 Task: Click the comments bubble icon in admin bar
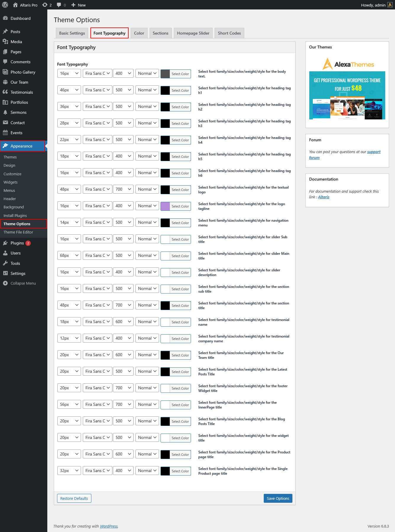click(59, 5)
